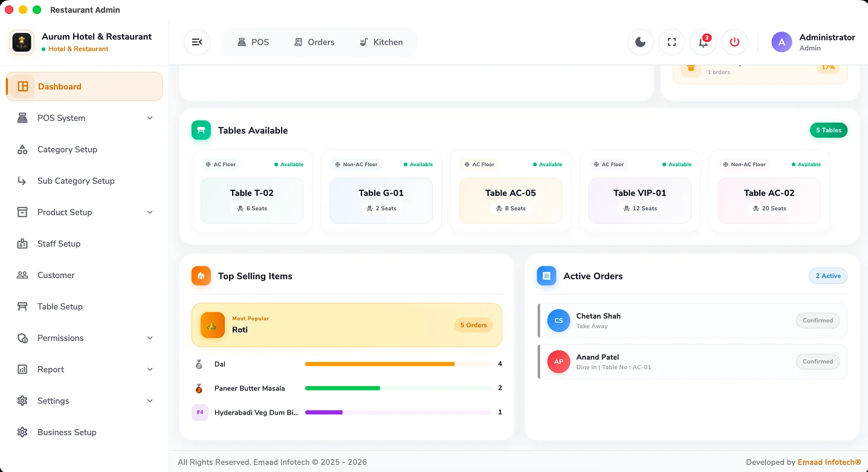Image resolution: width=868 pixels, height=472 pixels.
Task: Expand the POS System submenu chevron
Action: pyautogui.click(x=150, y=118)
